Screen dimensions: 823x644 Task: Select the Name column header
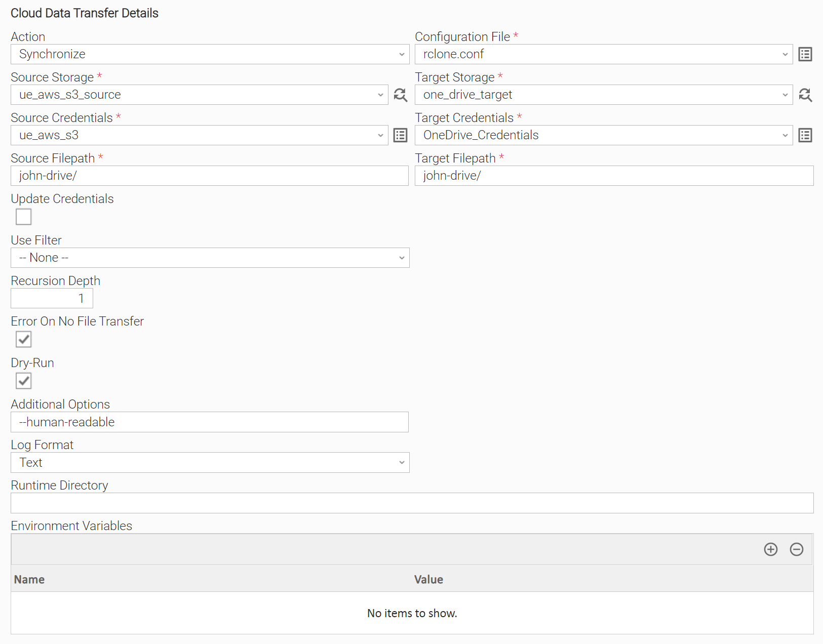coord(29,580)
